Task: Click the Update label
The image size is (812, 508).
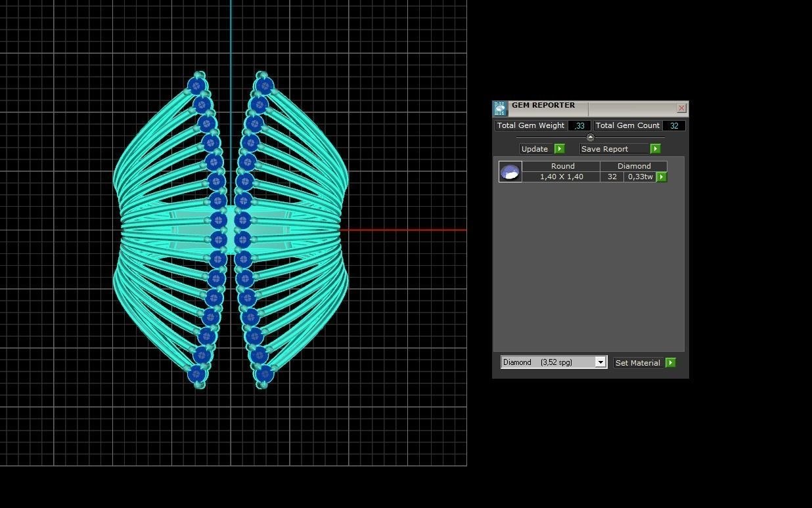Action: pyautogui.click(x=537, y=149)
